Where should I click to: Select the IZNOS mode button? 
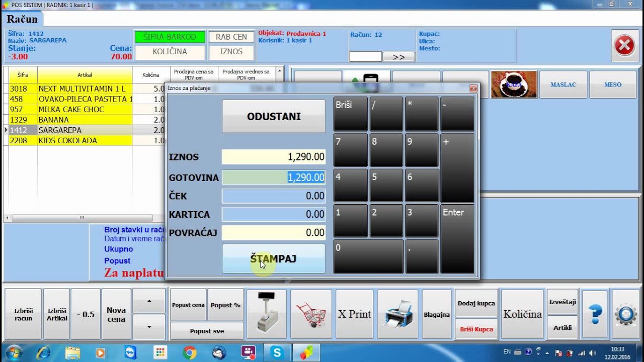231,52
